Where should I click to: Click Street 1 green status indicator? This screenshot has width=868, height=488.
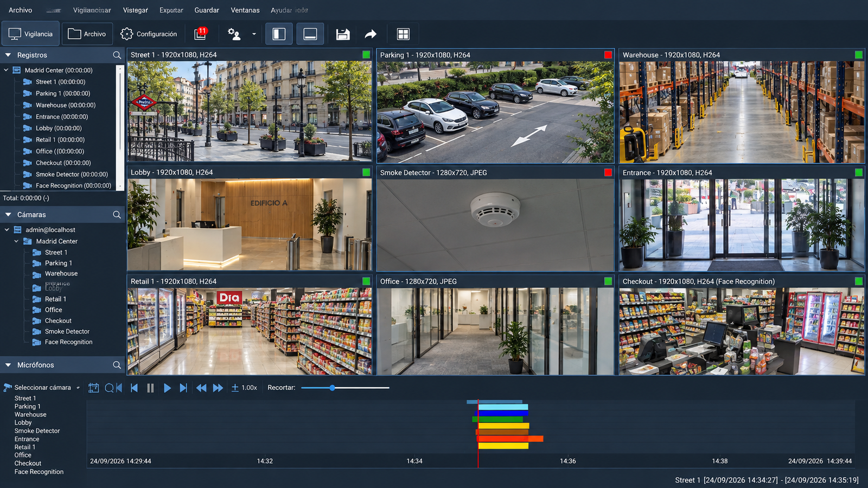(x=366, y=55)
